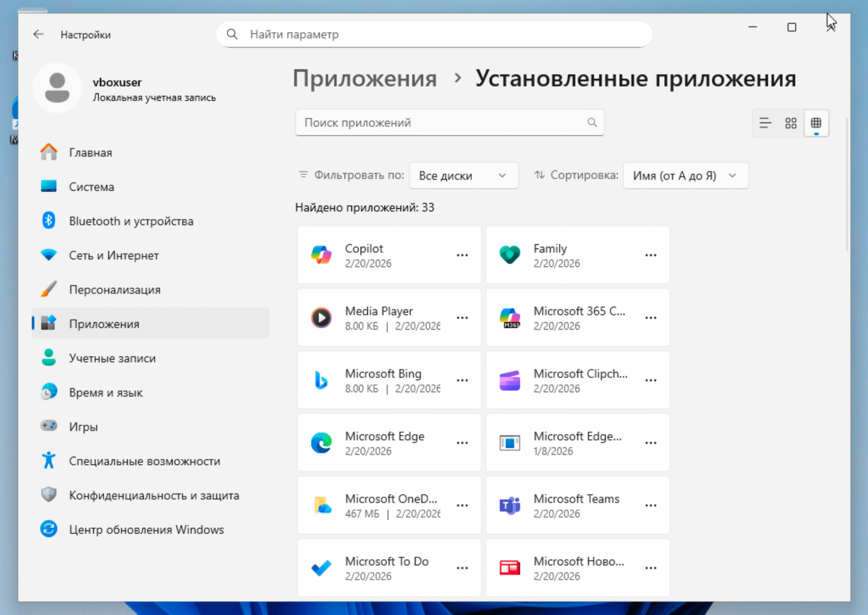Click the Media Player app icon
The image size is (868, 615).
click(x=321, y=318)
